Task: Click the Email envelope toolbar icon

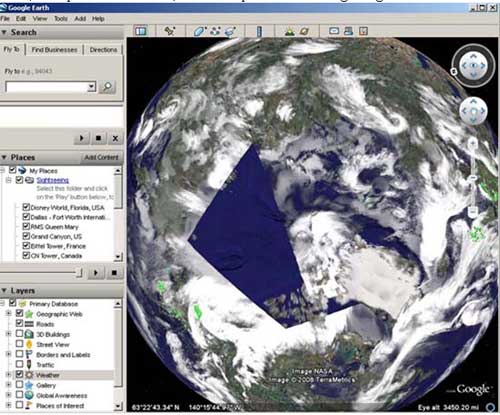Action: pyautogui.click(x=334, y=31)
